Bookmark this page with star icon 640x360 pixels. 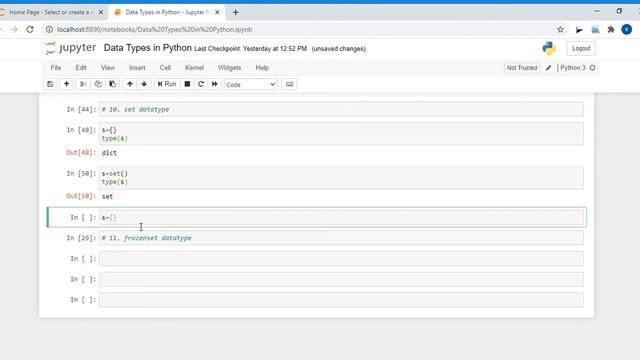pos(560,29)
